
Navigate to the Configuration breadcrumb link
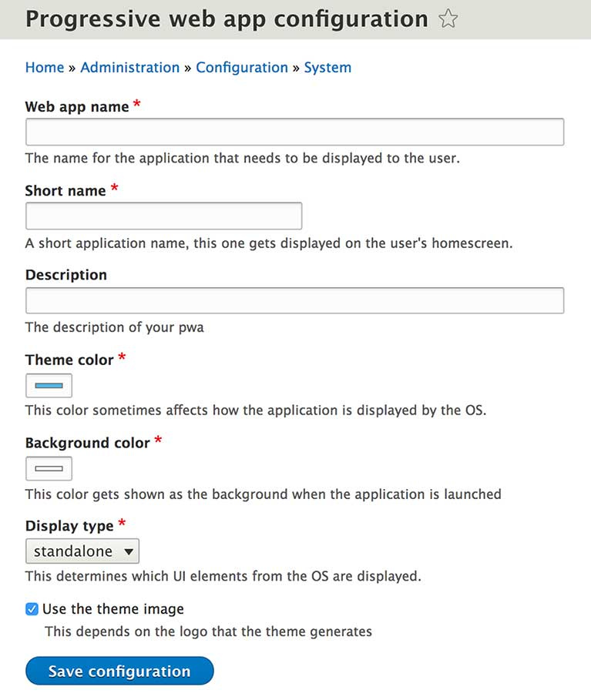(x=241, y=68)
